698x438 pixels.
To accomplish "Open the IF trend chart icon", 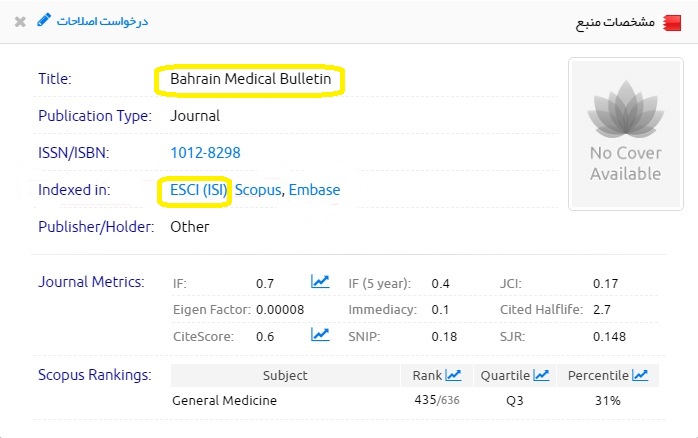I will [320, 283].
